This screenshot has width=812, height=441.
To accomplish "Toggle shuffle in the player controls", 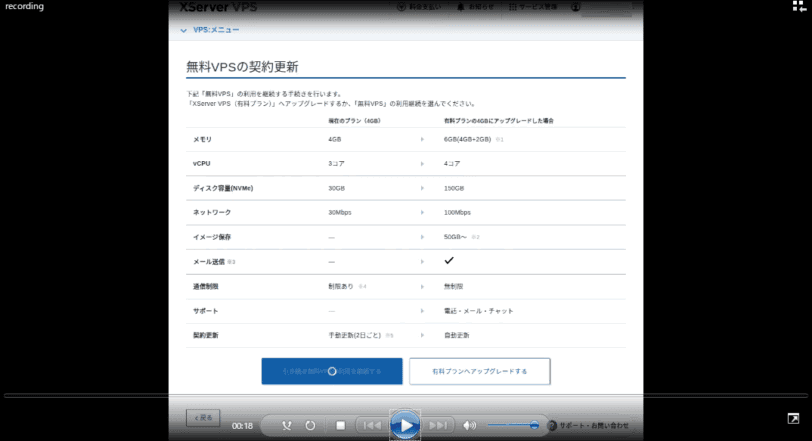I will [286, 425].
